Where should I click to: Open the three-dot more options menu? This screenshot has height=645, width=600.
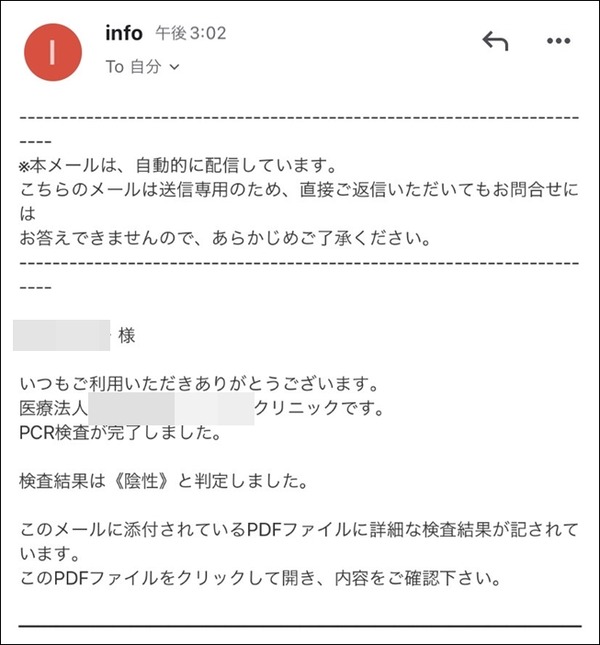point(558,41)
